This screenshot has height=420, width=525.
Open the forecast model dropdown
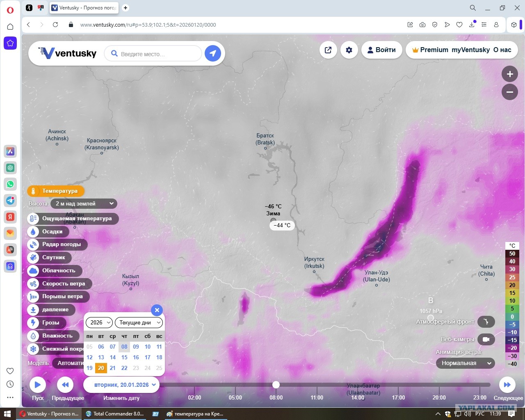pos(68,363)
